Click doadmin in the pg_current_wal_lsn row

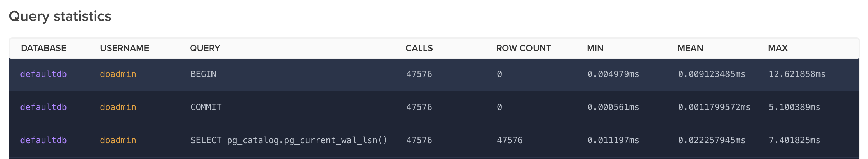(x=118, y=140)
